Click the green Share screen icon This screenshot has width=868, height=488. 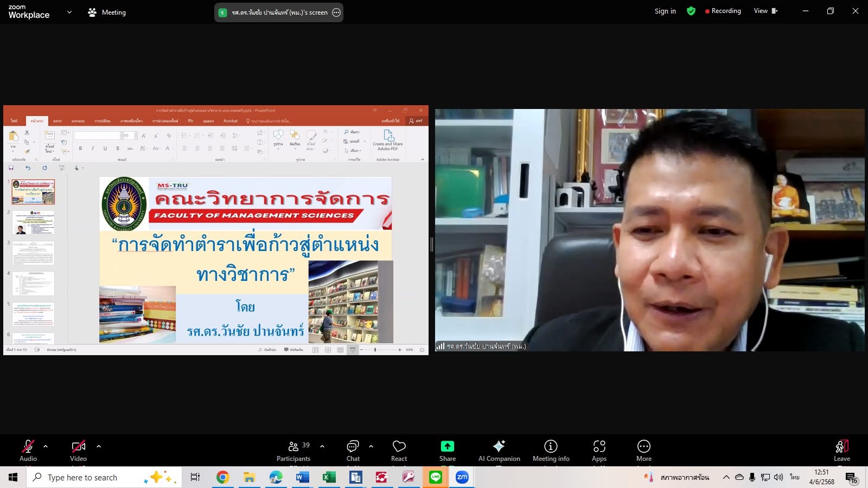[447, 446]
